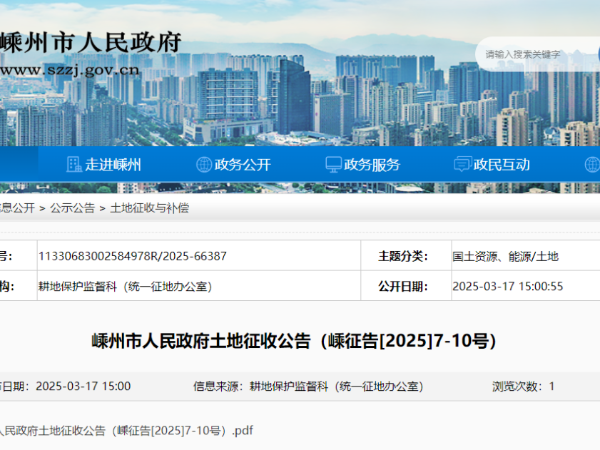Go to the 政民互动 section
Screen dimensions: 600x450
click(502, 165)
